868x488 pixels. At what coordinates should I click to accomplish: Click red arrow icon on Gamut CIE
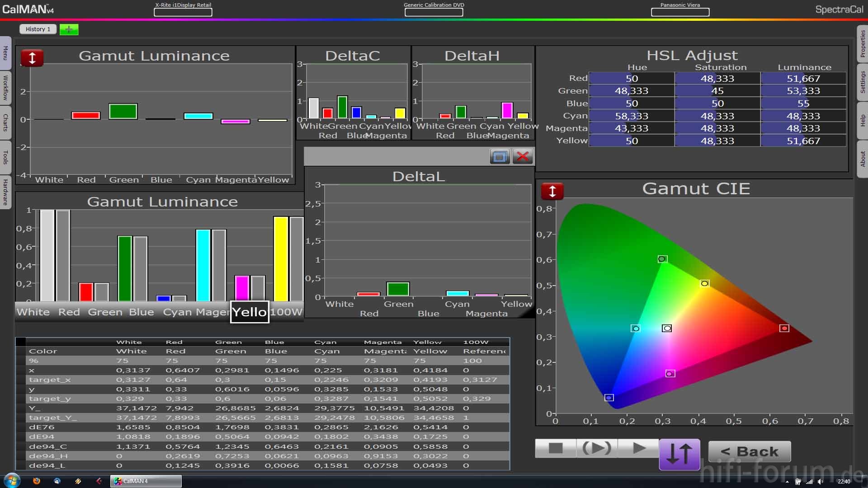[x=552, y=191]
